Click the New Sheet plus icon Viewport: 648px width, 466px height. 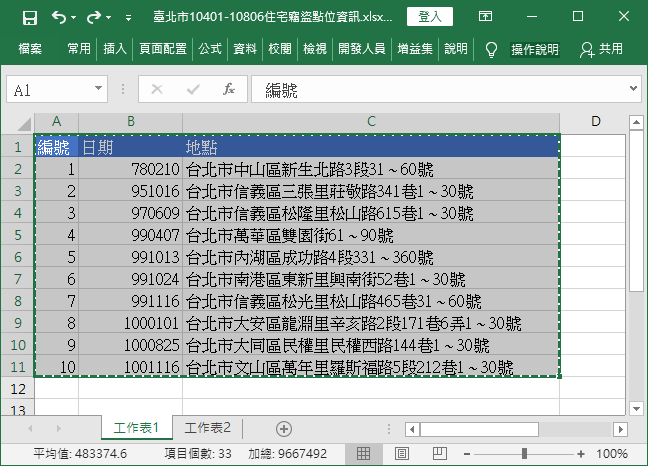click(284, 429)
